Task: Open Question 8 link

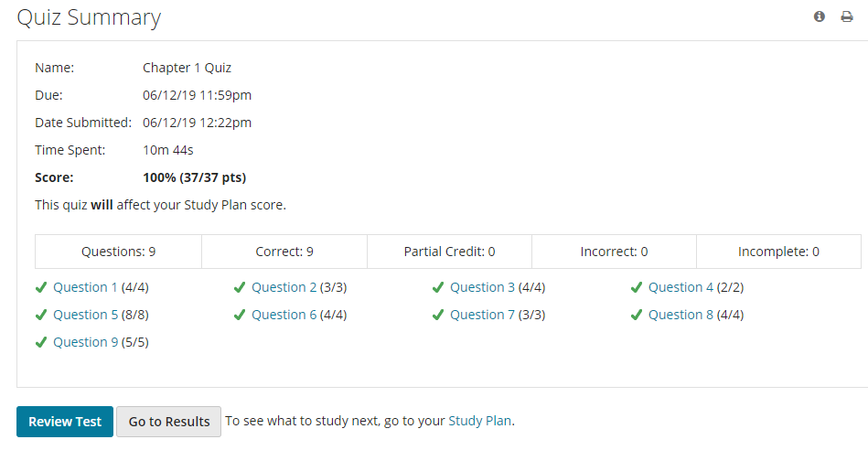Action: click(680, 315)
